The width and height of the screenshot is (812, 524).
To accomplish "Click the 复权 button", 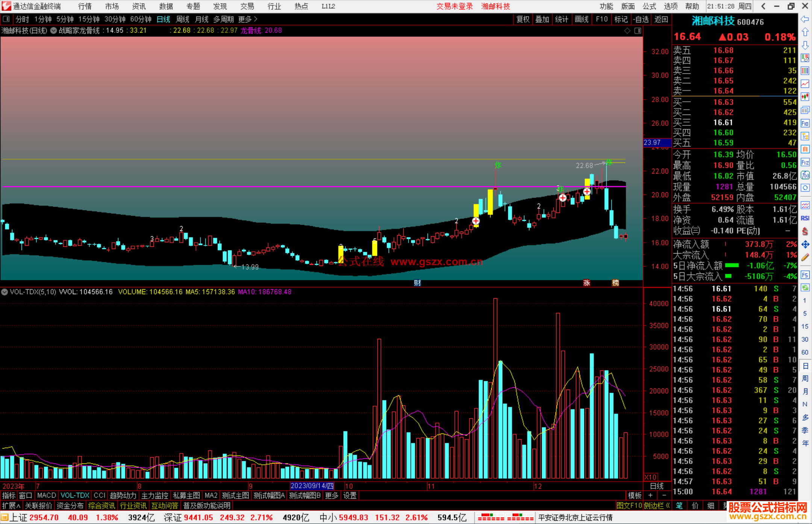I will pyautogui.click(x=523, y=19).
